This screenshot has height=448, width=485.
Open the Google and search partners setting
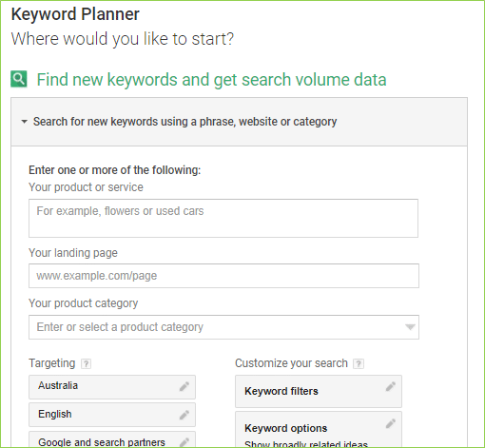click(x=112, y=439)
